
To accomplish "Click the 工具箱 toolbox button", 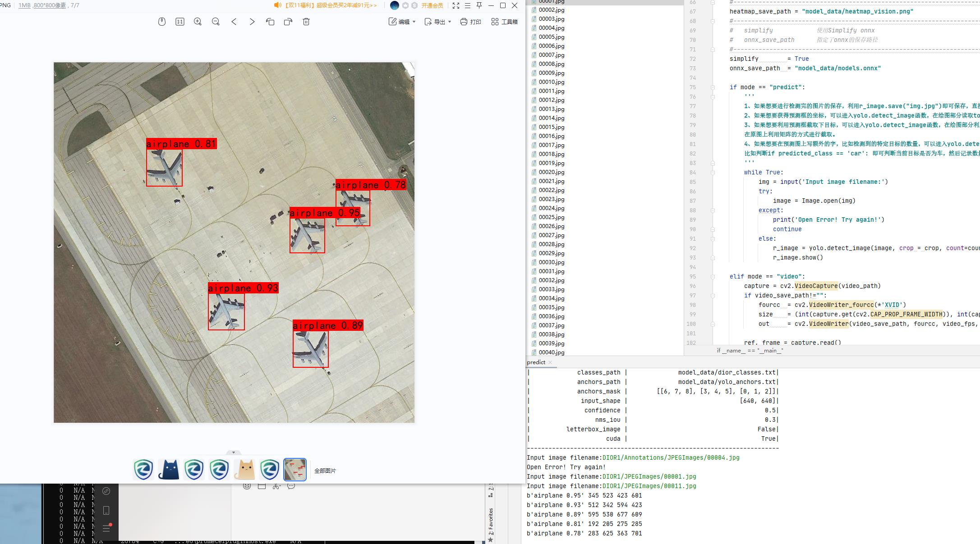I will click(x=504, y=22).
